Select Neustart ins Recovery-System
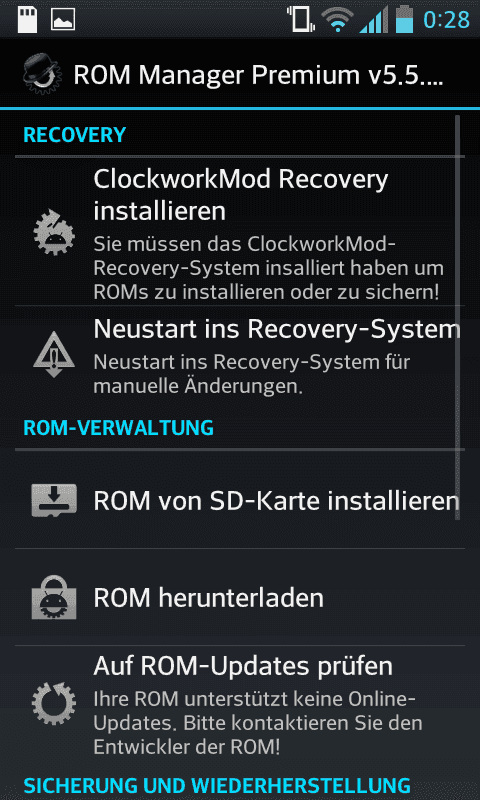This screenshot has height=800, width=480. [x=240, y=354]
